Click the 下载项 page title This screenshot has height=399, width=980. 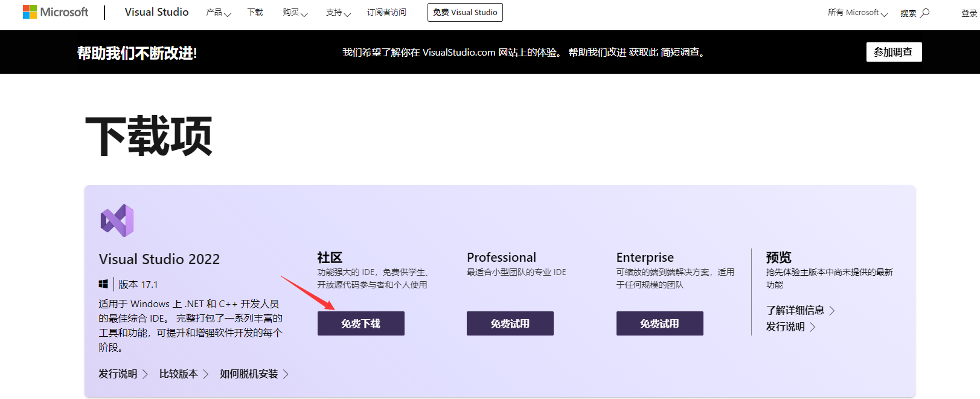[149, 136]
